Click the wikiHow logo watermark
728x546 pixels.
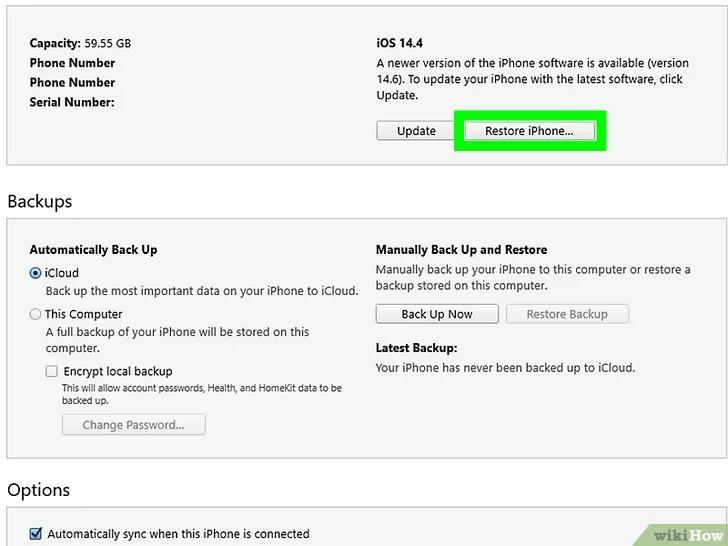click(688, 535)
